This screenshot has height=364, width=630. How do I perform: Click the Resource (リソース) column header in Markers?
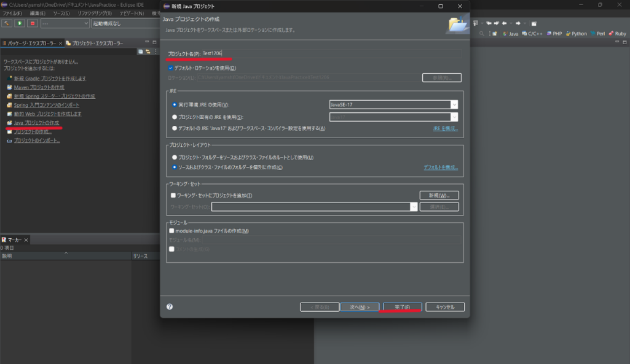[146, 256]
